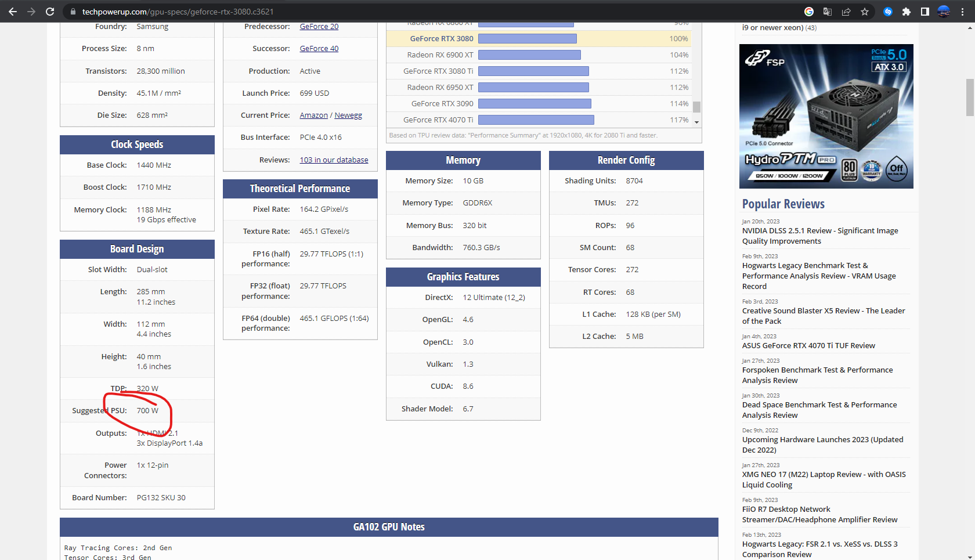Open FiiO R7 Desktop Network Streamer review
Viewport: 975px width, 560px height.
pyautogui.click(x=820, y=515)
